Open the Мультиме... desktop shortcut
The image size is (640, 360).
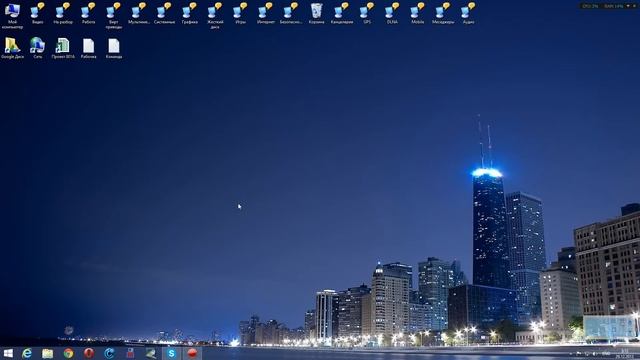[x=139, y=13]
